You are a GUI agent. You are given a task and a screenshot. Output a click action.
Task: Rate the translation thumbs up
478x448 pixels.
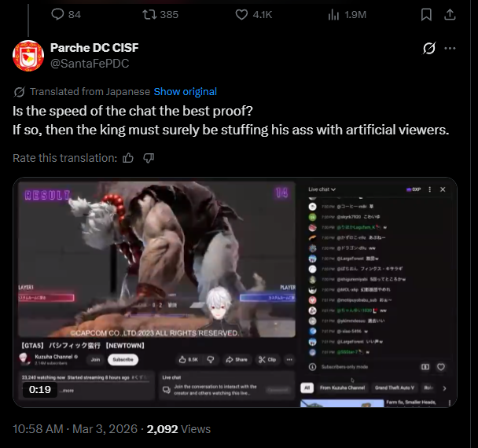128,158
